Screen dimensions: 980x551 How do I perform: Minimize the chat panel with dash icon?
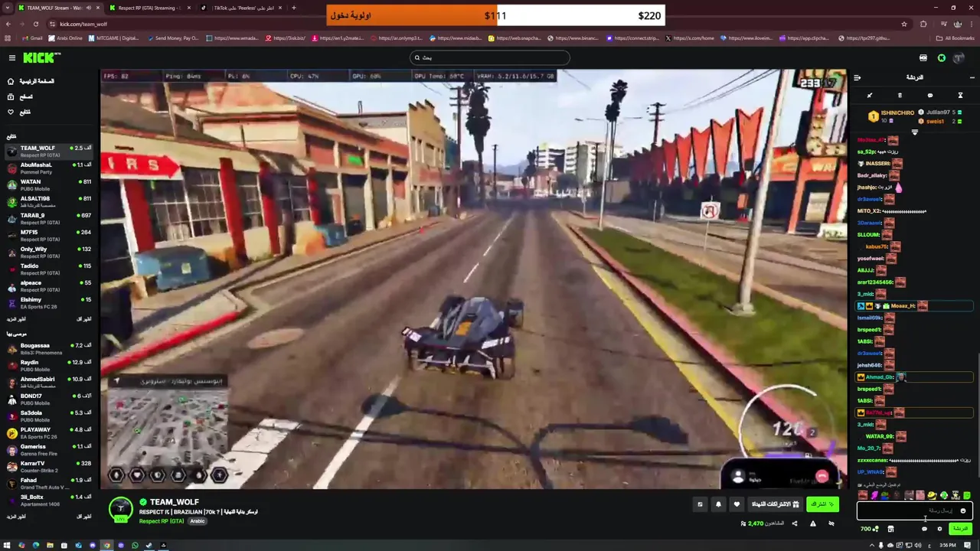pyautogui.click(x=972, y=77)
